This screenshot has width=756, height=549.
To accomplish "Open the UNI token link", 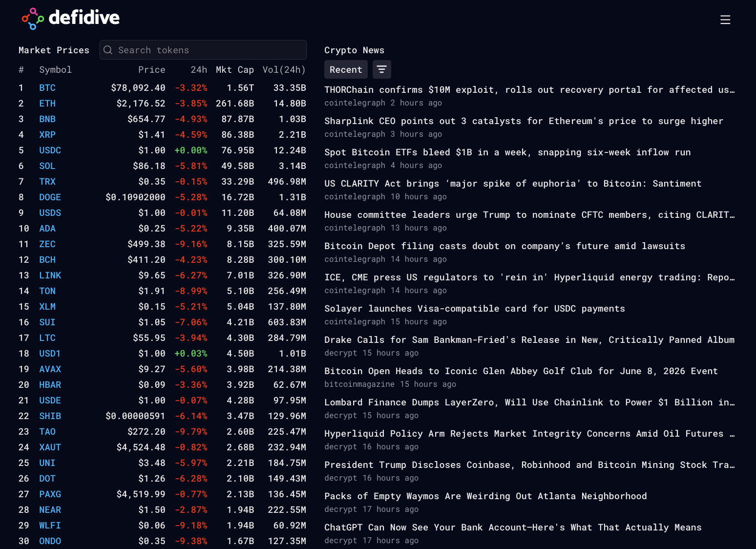I will coord(47,463).
